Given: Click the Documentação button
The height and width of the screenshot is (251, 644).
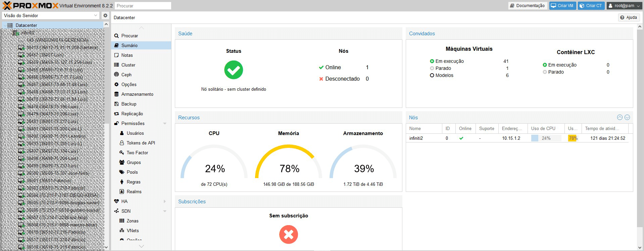Looking at the screenshot, I should (527, 6).
